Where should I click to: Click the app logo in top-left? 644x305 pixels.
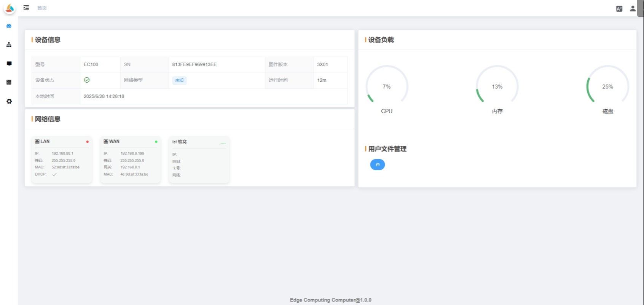10,8
